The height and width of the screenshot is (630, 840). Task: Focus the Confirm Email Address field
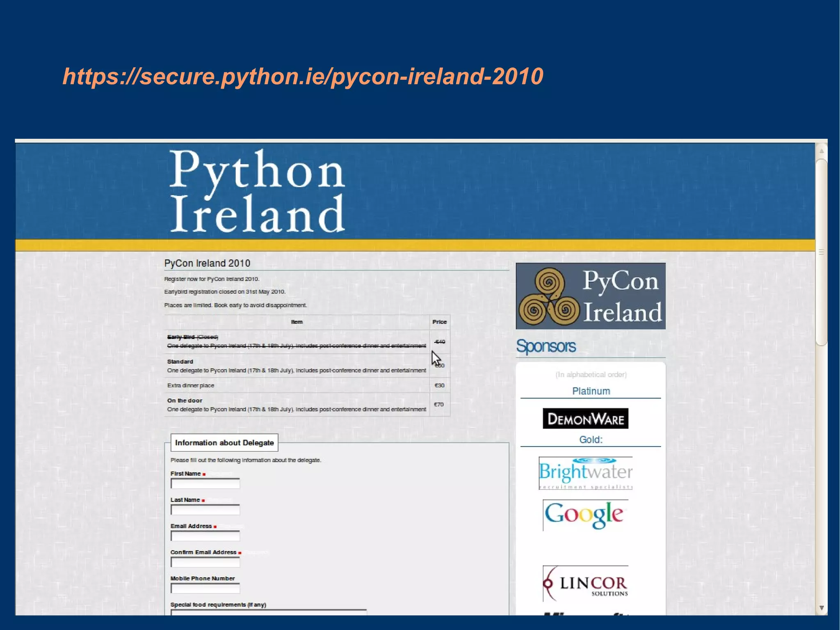tap(205, 563)
